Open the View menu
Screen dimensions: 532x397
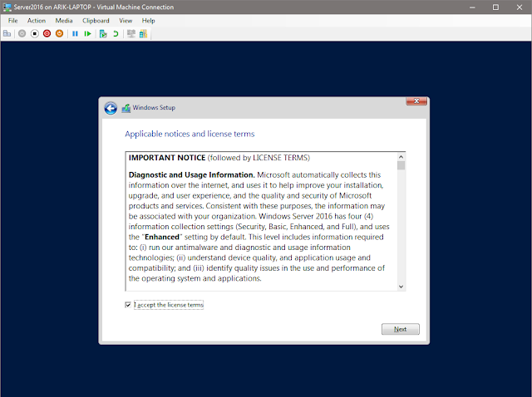pos(126,21)
